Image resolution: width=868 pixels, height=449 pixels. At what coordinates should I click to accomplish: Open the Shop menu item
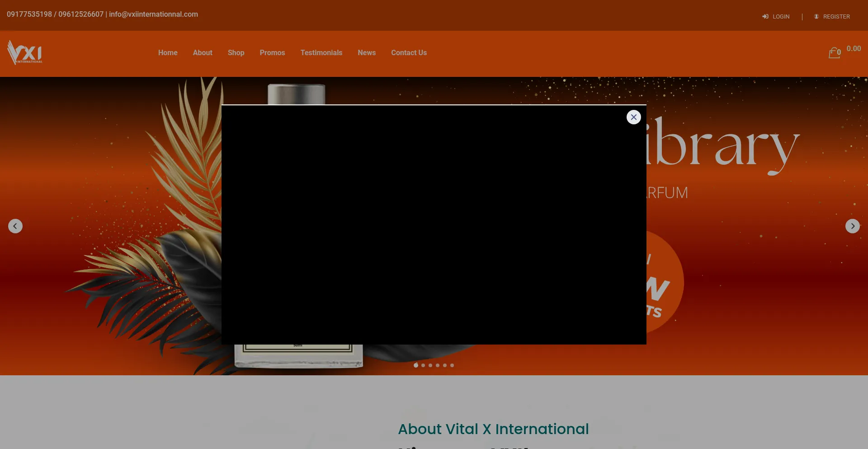(x=236, y=53)
